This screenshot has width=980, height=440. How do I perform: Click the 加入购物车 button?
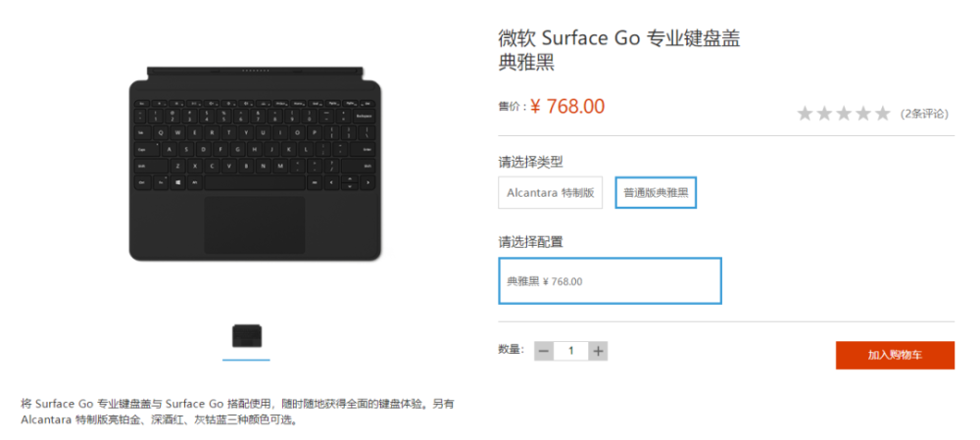[895, 355]
